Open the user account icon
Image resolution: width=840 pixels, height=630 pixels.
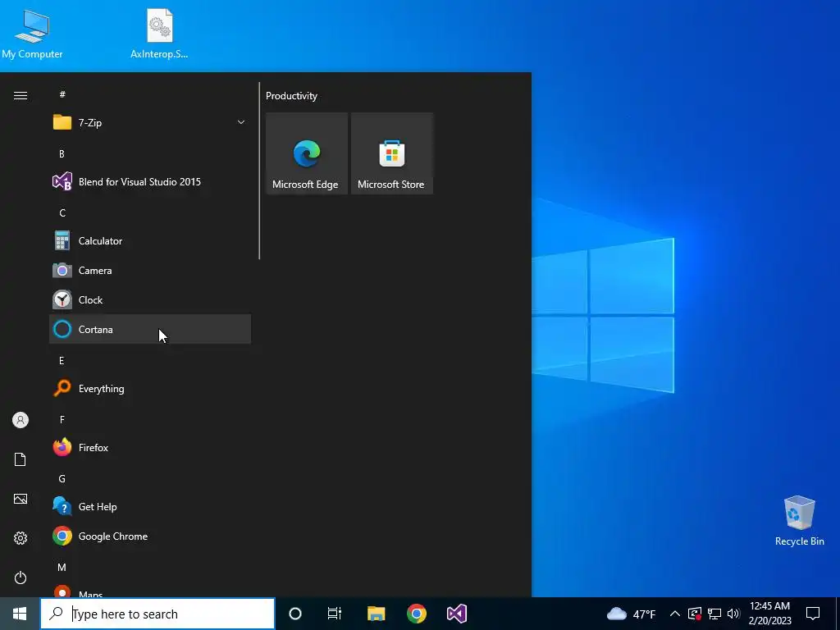pyautogui.click(x=21, y=420)
